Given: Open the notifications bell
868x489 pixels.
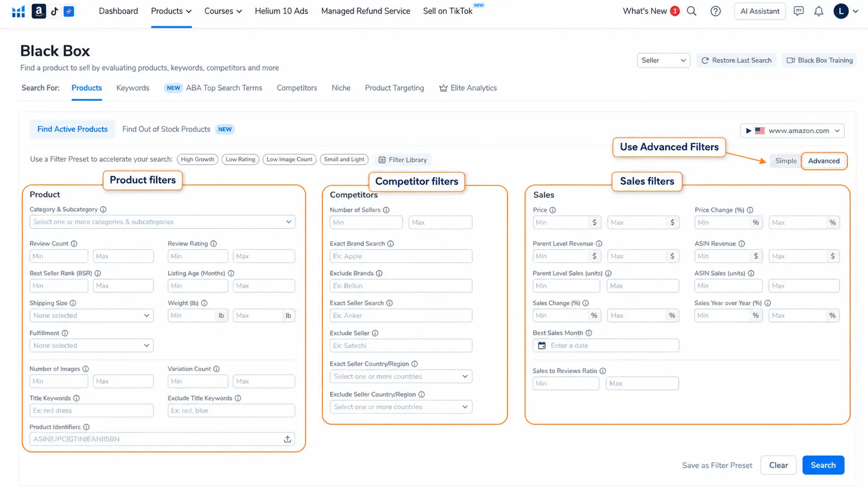Looking at the screenshot, I should tap(819, 11).
